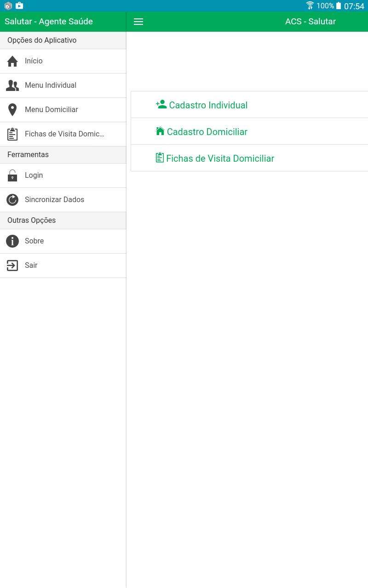Click the green clipboard icon in main panel
Viewport: 368px width, 588px height.
(160, 158)
